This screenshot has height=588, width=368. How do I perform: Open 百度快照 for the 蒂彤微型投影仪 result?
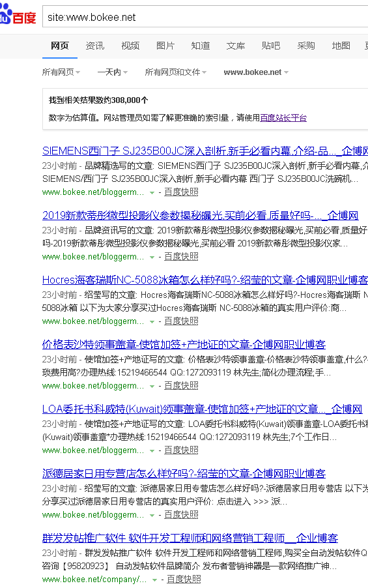click(x=181, y=256)
